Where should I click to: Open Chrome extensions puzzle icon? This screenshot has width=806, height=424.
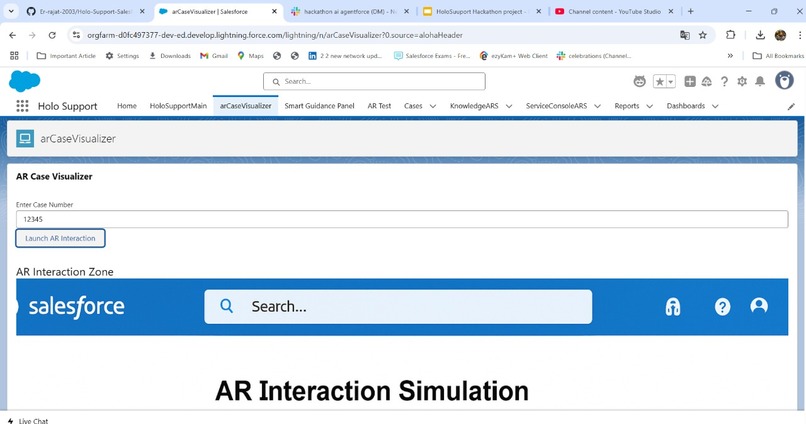pyautogui.click(x=730, y=35)
